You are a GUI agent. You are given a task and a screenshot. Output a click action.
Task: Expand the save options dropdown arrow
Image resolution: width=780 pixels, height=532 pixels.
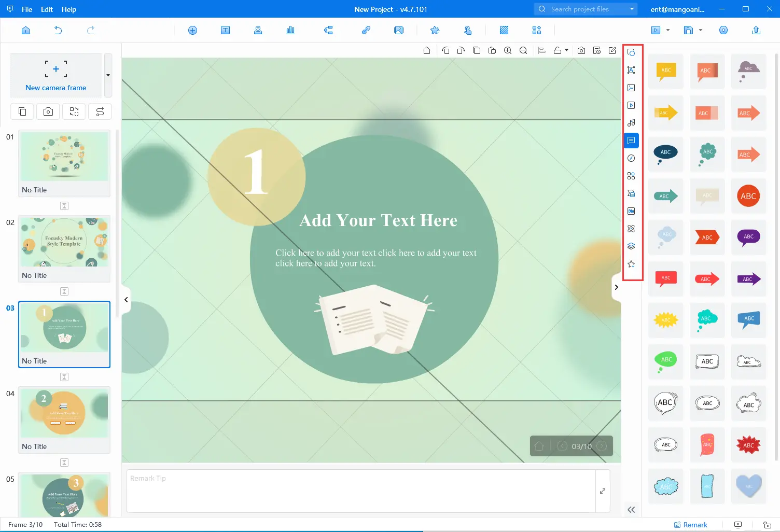coord(701,30)
